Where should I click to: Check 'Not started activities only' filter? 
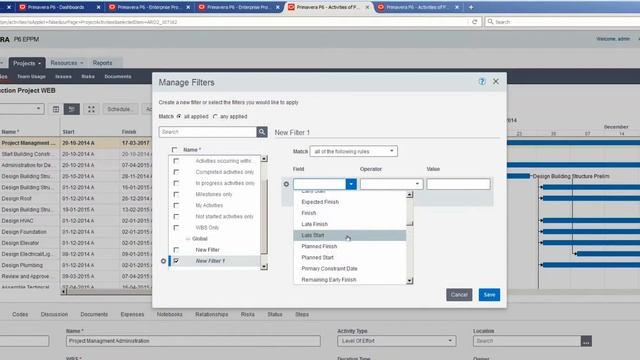(176, 216)
